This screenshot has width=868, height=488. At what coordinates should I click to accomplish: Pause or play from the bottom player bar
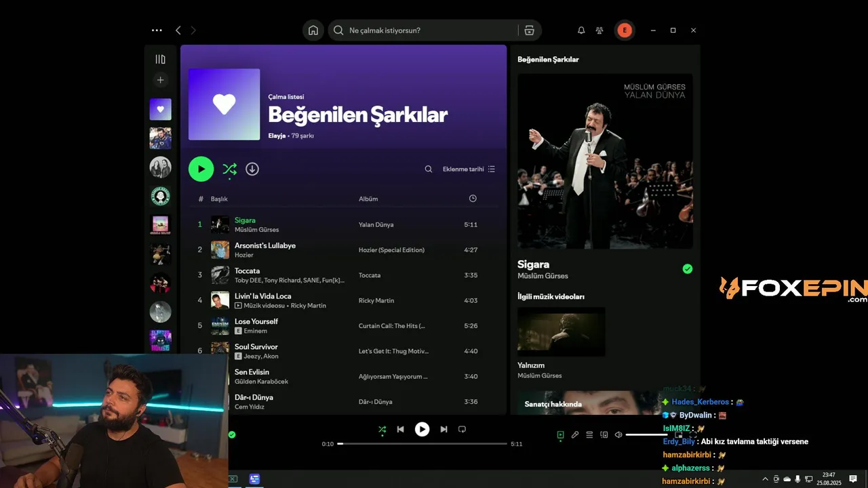pyautogui.click(x=422, y=429)
